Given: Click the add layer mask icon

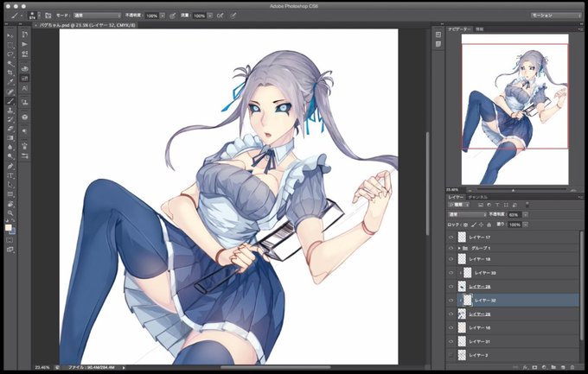Looking at the screenshot, I should [534, 368].
